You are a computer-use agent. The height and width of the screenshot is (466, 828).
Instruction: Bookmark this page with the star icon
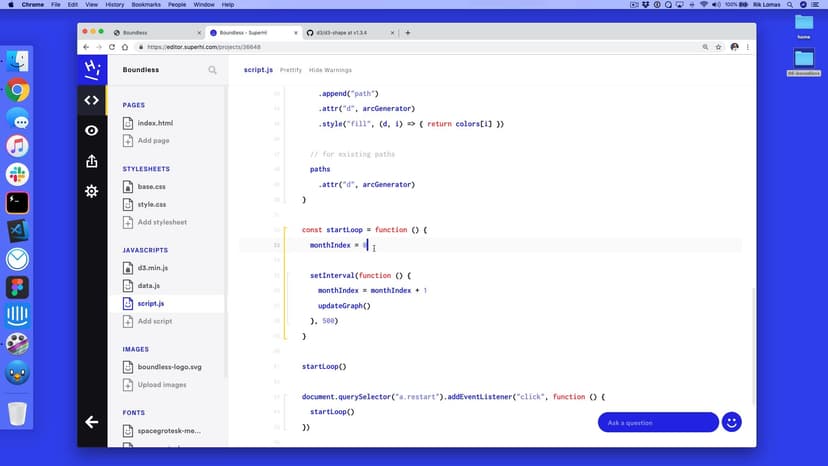pyautogui.click(x=720, y=47)
